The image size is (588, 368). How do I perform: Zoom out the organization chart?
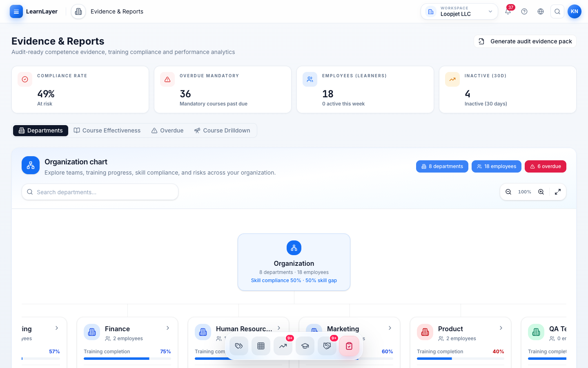[508, 192]
